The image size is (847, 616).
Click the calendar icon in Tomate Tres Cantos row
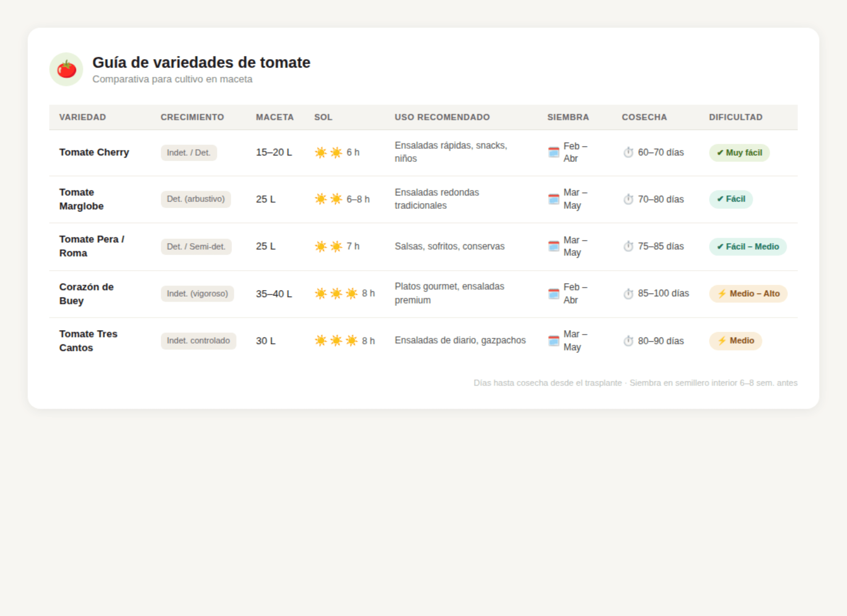click(x=553, y=341)
